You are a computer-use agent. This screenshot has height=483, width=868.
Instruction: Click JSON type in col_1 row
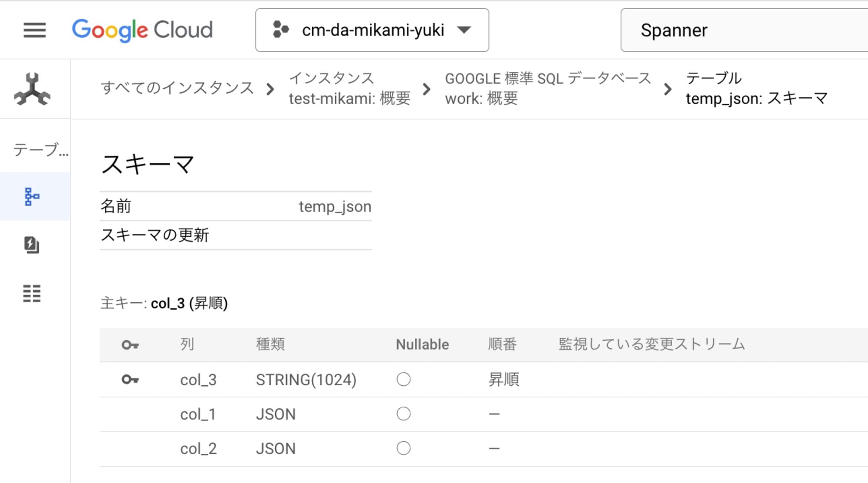[x=276, y=414]
